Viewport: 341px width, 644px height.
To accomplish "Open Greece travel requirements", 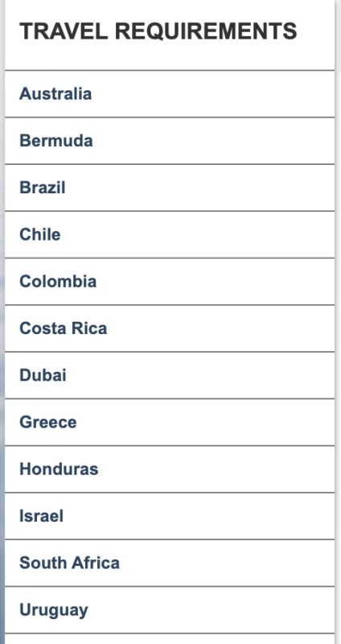I will (x=48, y=421).
